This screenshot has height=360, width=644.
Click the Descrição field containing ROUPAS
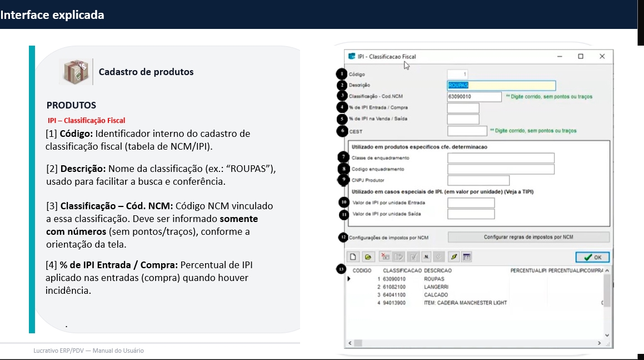pos(501,86)
